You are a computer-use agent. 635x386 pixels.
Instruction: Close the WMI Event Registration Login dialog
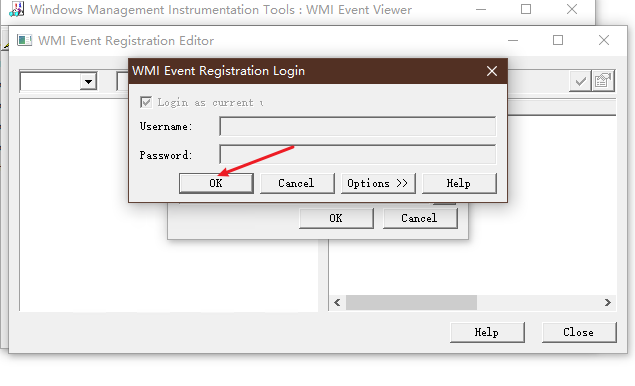[x=492, y=71]
